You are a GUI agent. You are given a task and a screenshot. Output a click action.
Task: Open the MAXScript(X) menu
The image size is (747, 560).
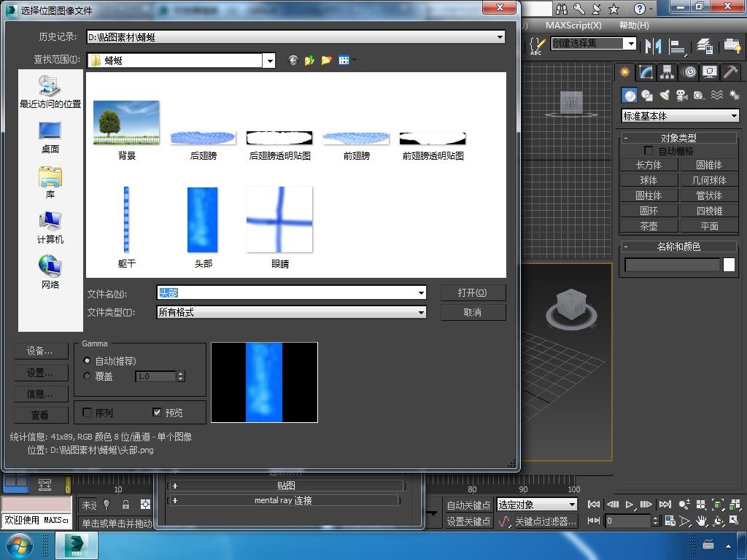[573, 26]
